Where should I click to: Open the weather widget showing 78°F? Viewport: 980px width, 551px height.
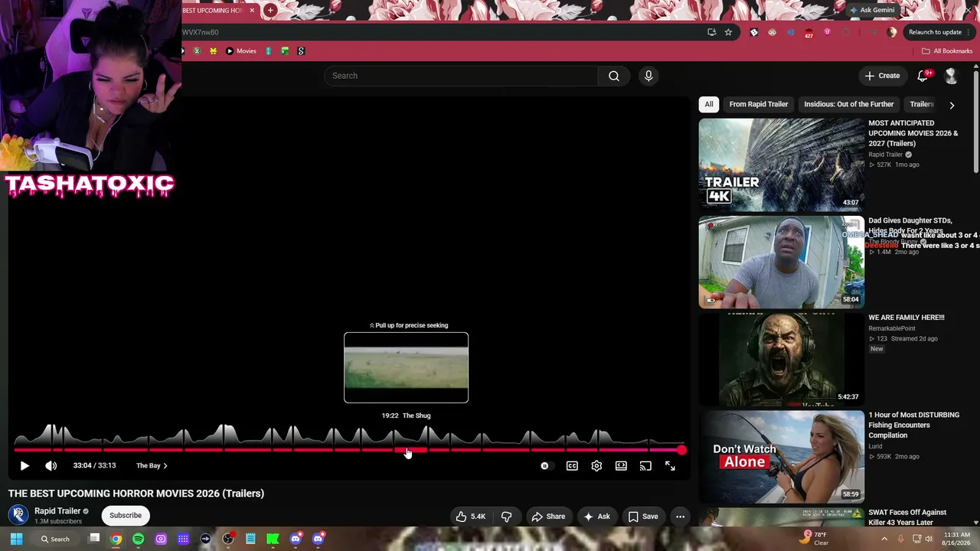click(815, 538)
